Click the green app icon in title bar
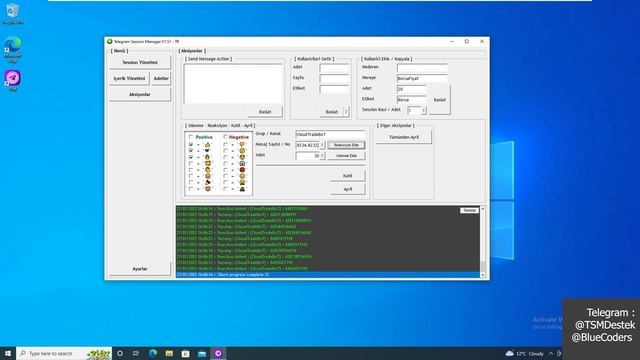 tap(109, 42)
